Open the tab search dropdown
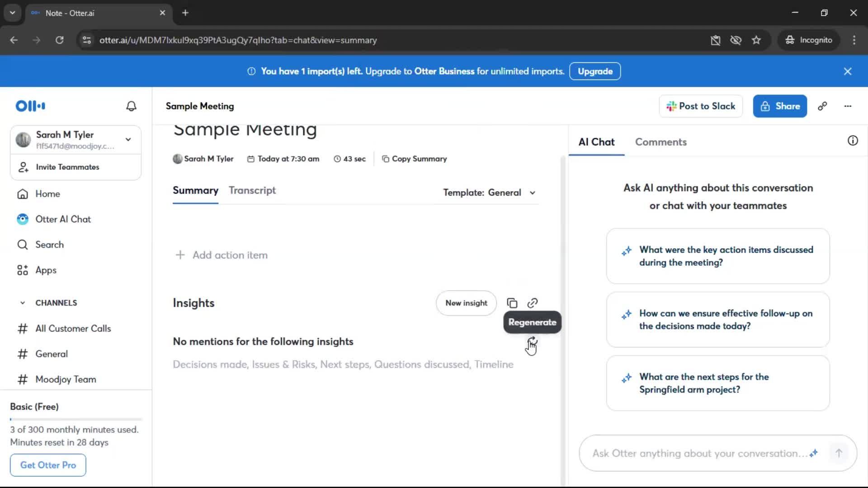The width and height of the screenshot is (868, 488). [x=13, y=13]
